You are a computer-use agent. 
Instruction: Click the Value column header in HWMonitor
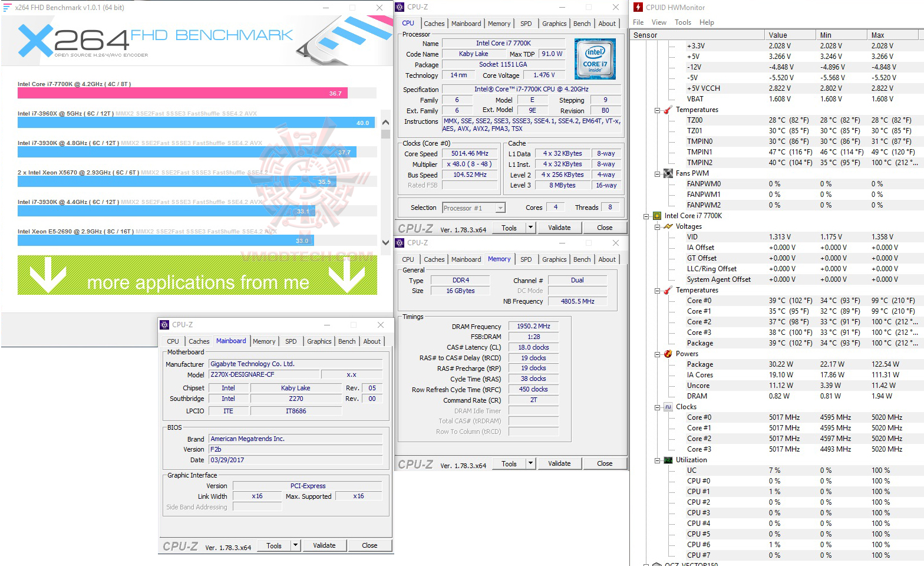coord(790,35)
